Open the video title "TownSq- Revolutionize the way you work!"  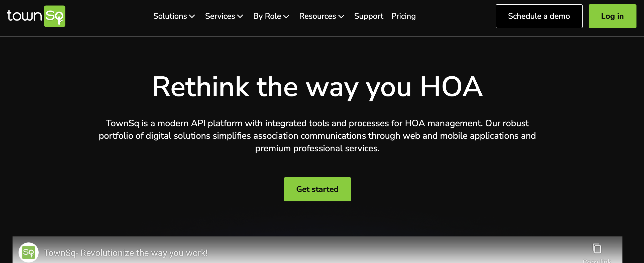[x=126, y=253]
